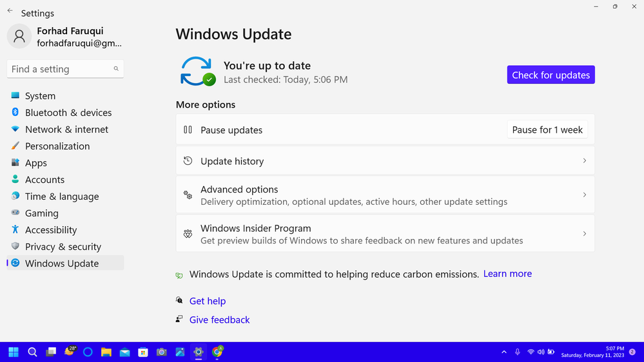
Task: Click the pause icon beside Pause updates
Action: point(188,129)
